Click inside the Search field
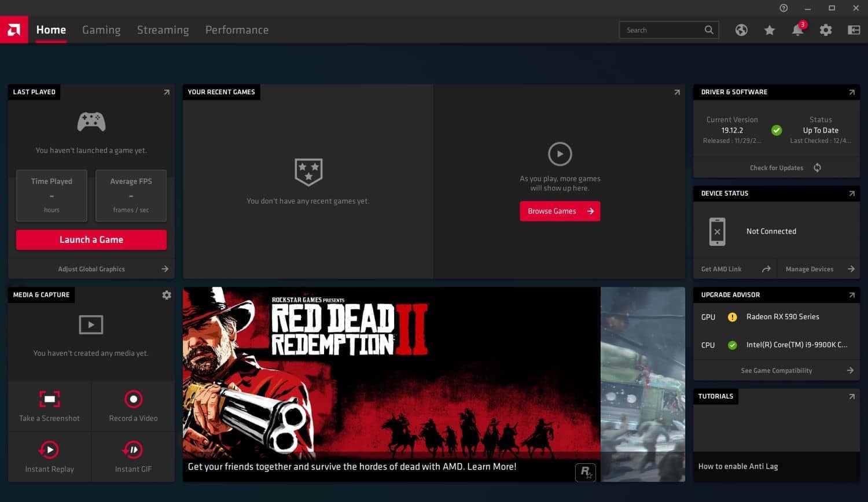The width and height of the screenshot is (868, 502). [663, 29]
